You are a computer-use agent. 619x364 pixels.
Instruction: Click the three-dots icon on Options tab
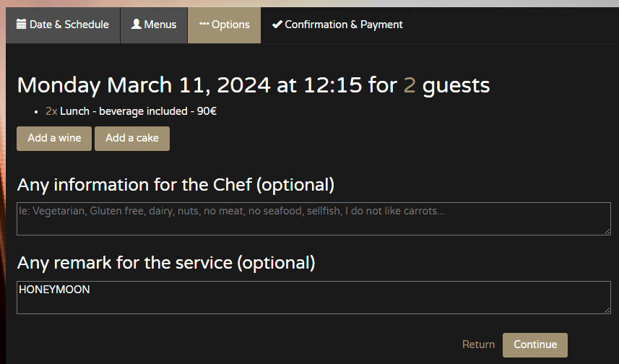coord(204,25)
